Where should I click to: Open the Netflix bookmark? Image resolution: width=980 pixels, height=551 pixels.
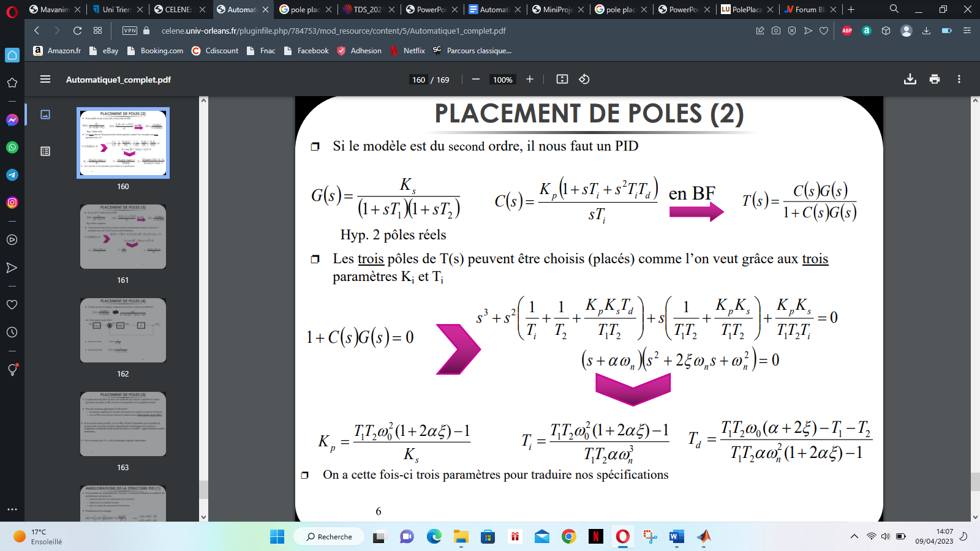[x=408, y=51]
